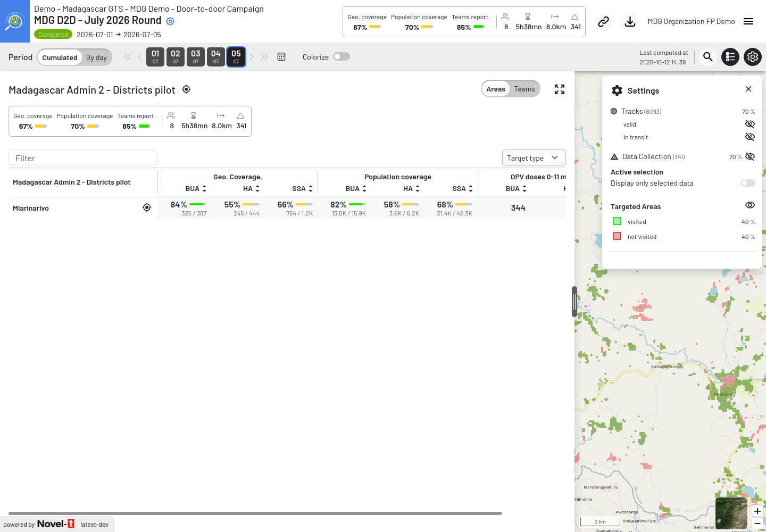The image size is (766, 532).
Task: Click the search magnifier button
Action: click(707, 57)
